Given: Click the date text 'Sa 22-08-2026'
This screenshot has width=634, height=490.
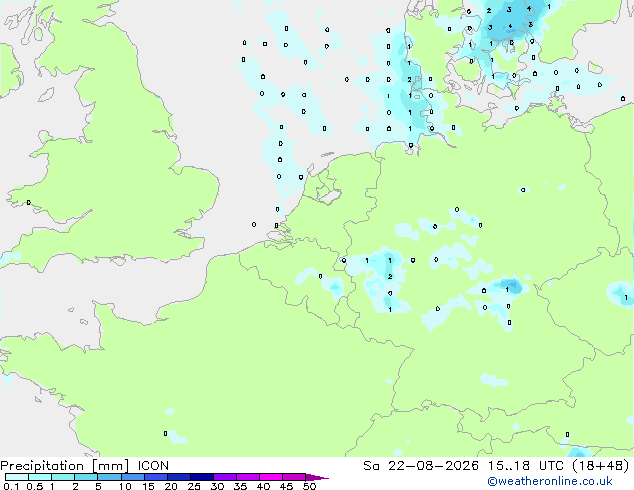Looking at the screenshot, I should click(421, 466).
